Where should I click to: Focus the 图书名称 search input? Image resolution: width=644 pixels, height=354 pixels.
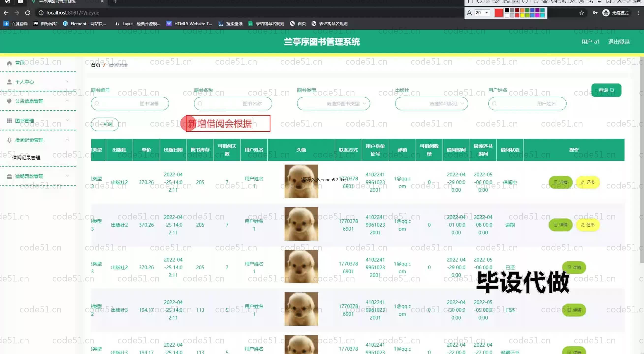[233, 103]
